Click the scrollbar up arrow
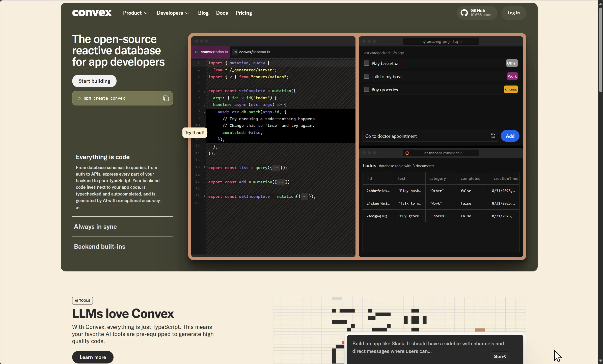The height and width of the screenshot is (364, 603). tap(600, 4)
